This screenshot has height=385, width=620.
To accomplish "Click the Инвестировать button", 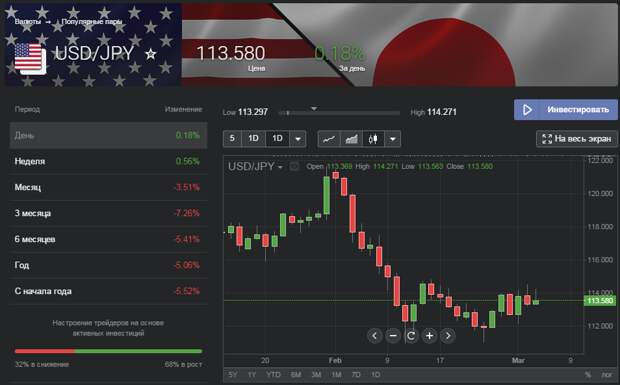I will point(565,109).
